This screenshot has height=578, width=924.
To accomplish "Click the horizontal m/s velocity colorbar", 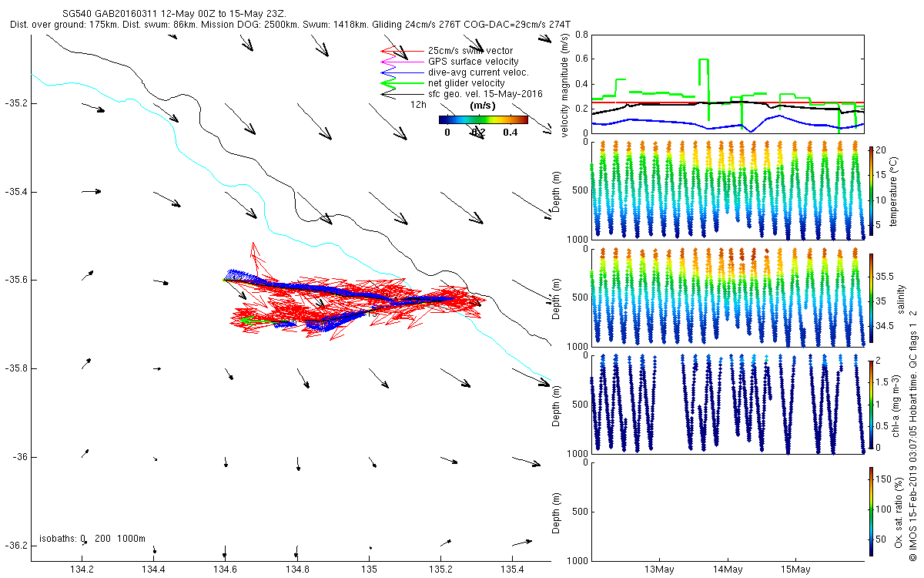I will (x=483, y=119).
